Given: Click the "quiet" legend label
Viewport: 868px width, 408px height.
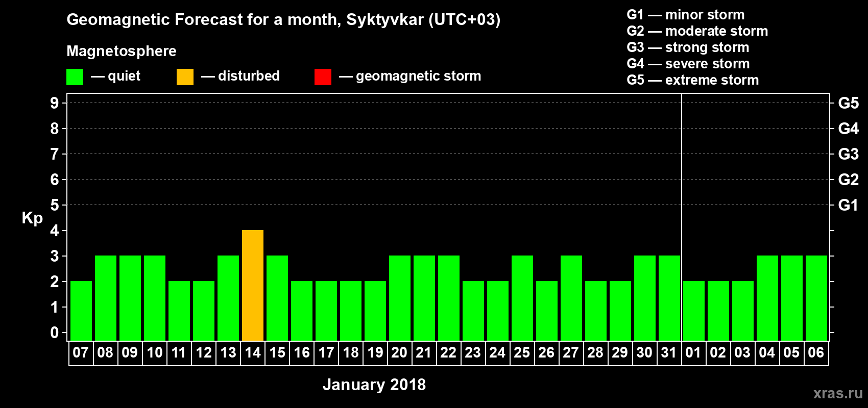Looking at the screenshot, I should click(124, 76).
